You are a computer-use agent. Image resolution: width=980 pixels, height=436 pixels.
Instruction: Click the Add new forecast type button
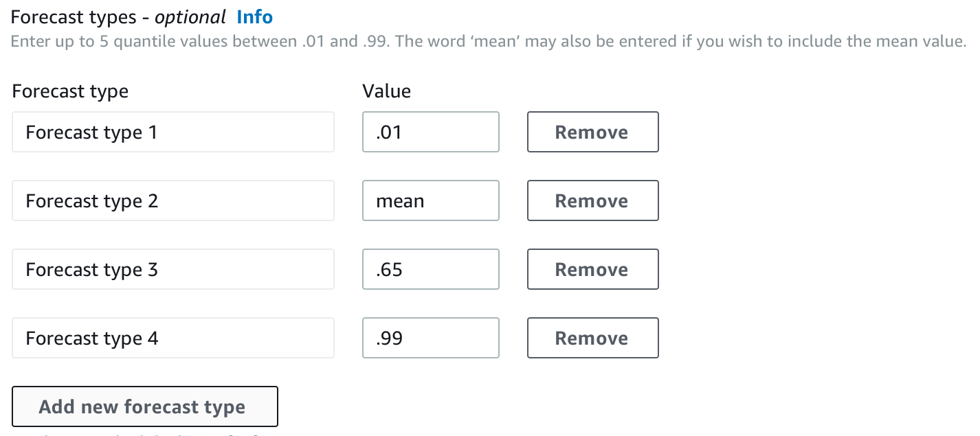(x=145, y=406)
